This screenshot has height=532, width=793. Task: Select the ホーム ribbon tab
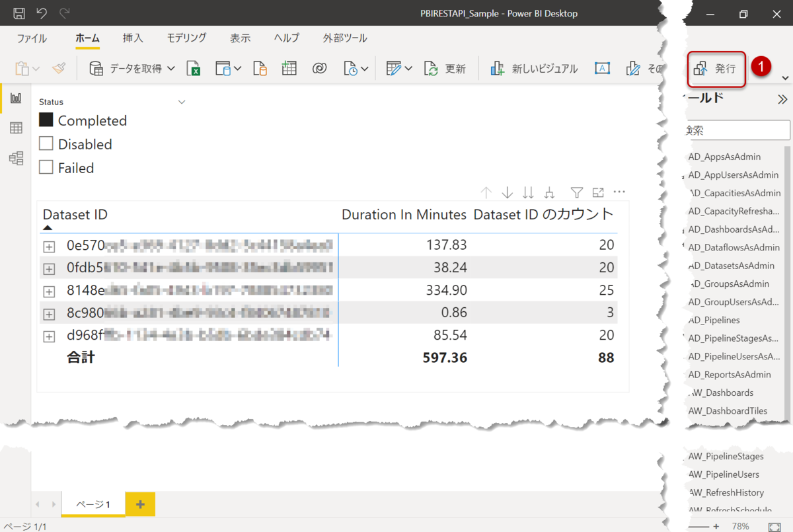coord(87,38)
